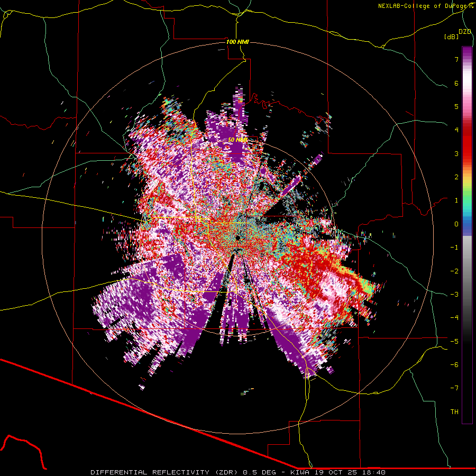This screenshot has height=476, width=476.
Task: Click the radar site center dot
Action: pyautogui.click(x=238, y=237)
